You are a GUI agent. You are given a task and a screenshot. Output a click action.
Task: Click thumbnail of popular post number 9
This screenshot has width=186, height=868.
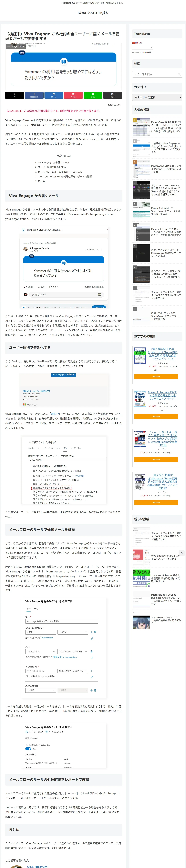click(141, 295)
